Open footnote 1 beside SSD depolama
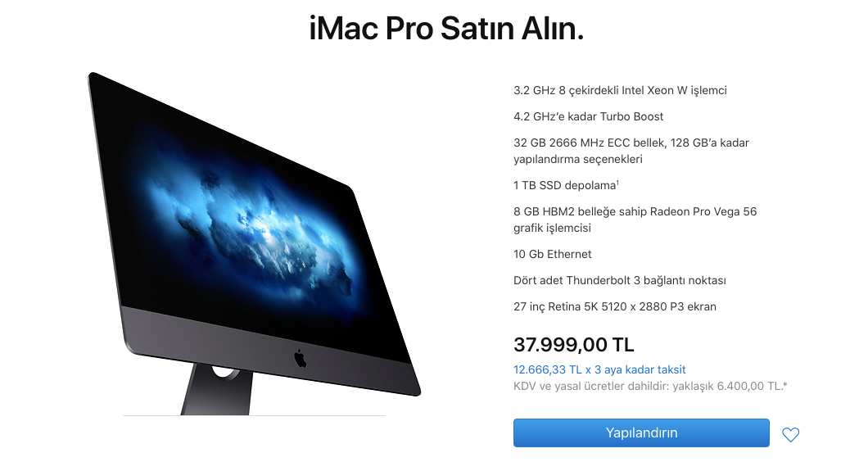This screenshot has width=868, height=462. point(617,182)
